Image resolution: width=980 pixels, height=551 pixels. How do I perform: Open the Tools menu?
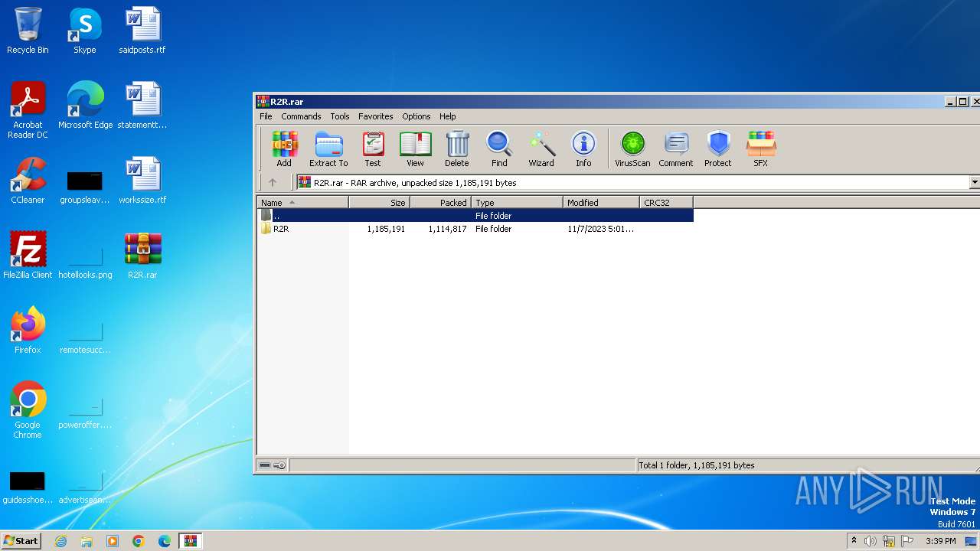(340, 116)
